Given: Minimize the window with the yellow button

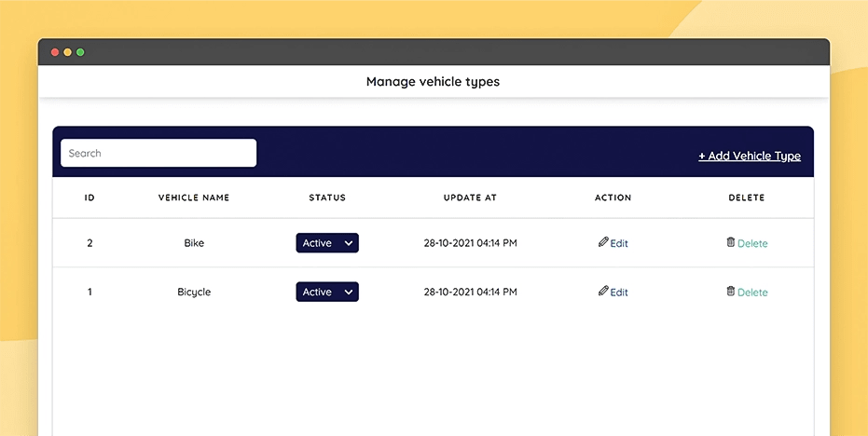Looking at the screenshot, I should coord(67,52).
